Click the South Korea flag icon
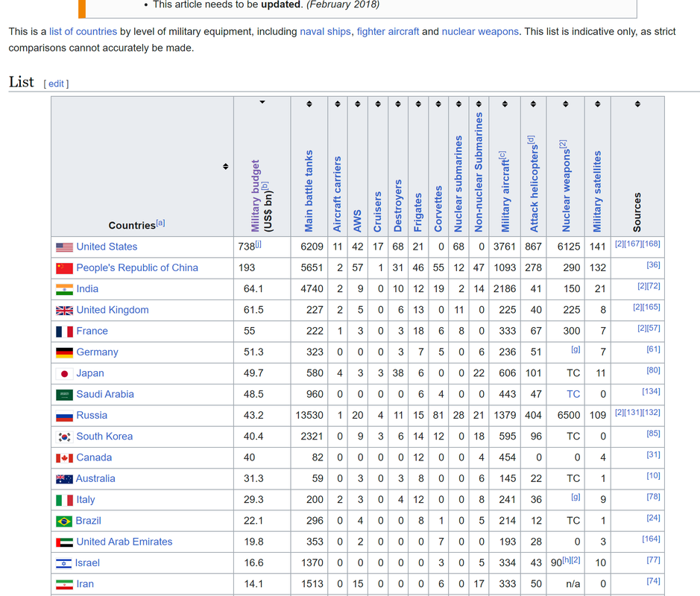 (64, 437)
